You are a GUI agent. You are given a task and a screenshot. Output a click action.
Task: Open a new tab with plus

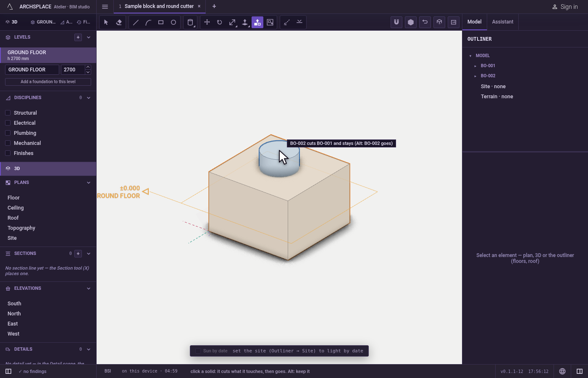pyautogui.click(x=214, y=6)
